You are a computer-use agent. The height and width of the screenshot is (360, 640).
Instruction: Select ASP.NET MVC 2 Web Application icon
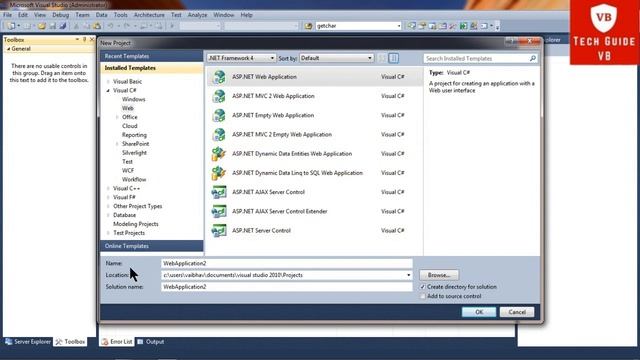point(219,96)
